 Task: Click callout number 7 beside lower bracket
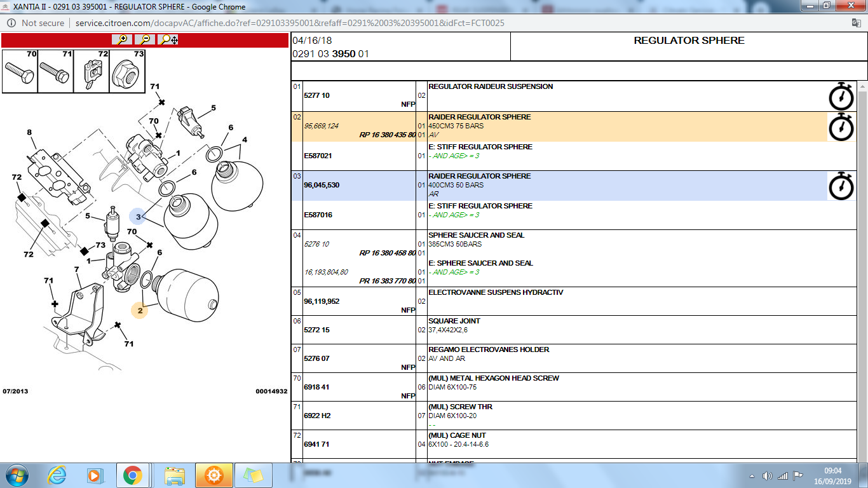coord(77,269)
